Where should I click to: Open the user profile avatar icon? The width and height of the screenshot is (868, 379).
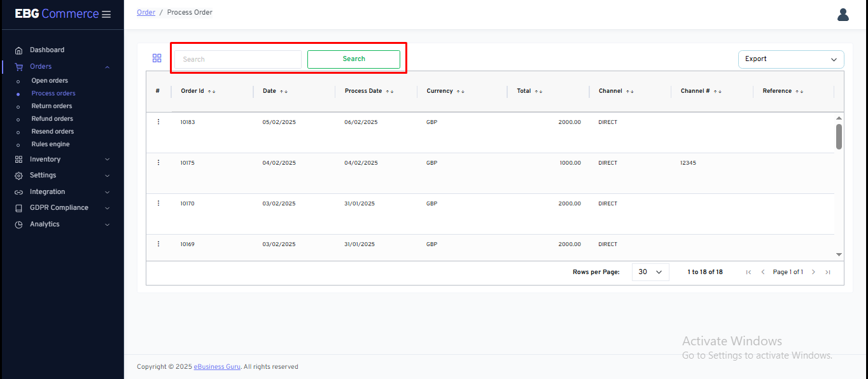coord(843,15)
